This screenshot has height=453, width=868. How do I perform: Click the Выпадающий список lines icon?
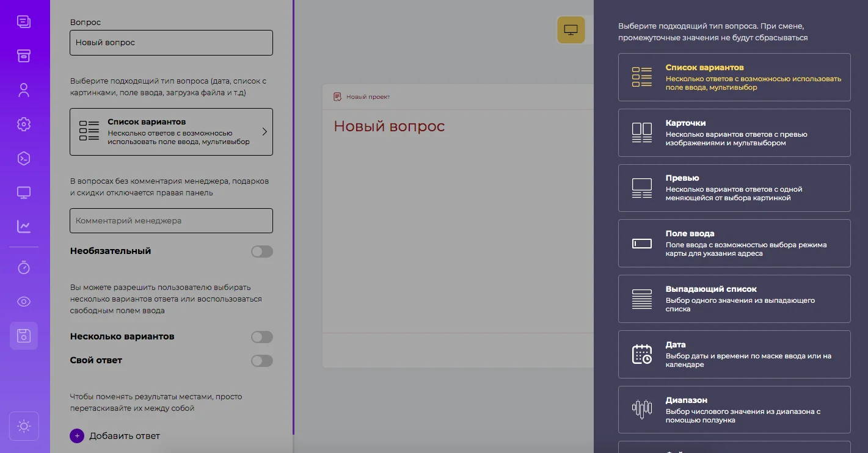point(642,299)
